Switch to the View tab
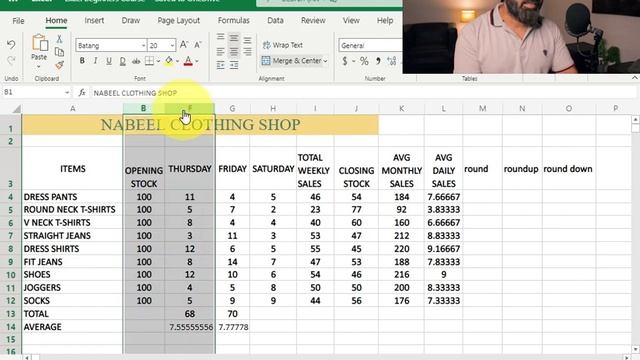 [x=351, y=20]
